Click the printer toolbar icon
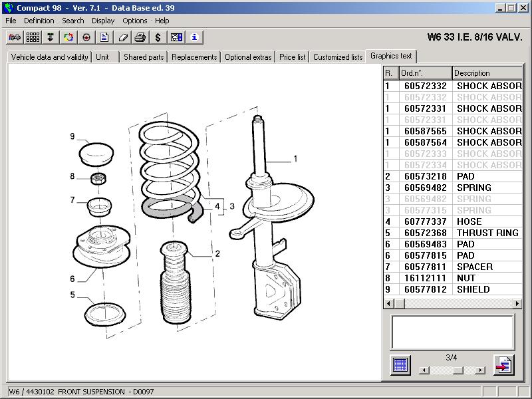 pos(140,37)
